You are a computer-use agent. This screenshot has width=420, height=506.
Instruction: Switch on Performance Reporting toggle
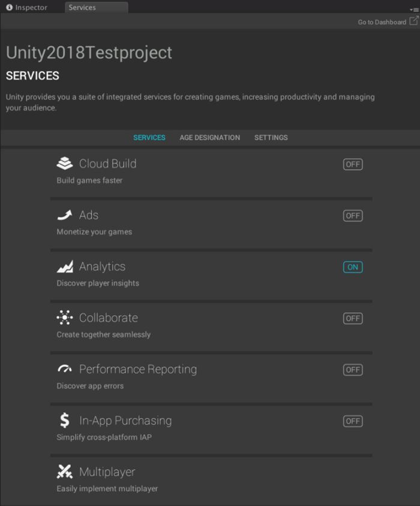pyautogui.click(x=353, y=370)
